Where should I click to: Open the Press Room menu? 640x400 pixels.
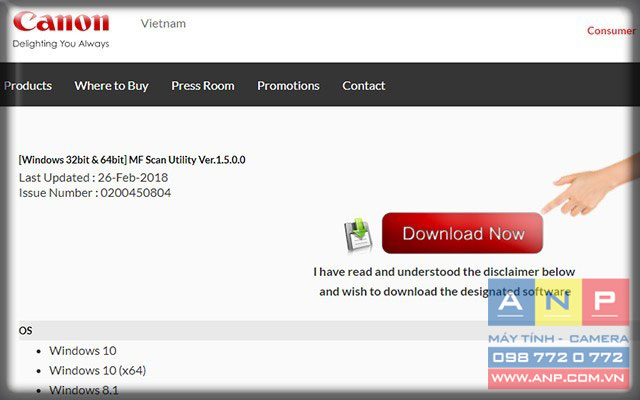coord(203,86)
